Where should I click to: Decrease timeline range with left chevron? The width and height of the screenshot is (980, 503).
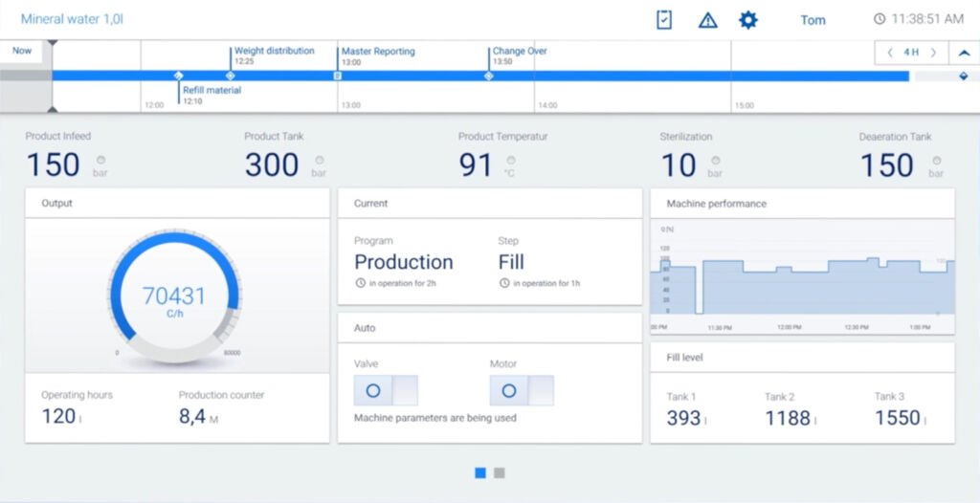890,53
